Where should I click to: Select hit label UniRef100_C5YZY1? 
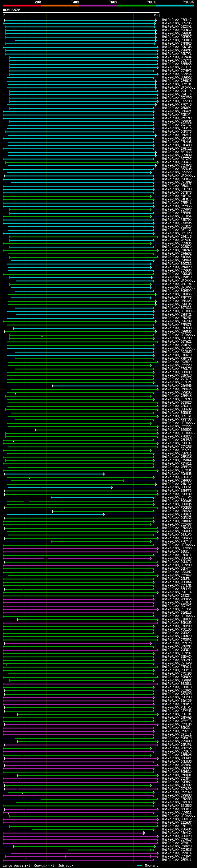(176, 450)
